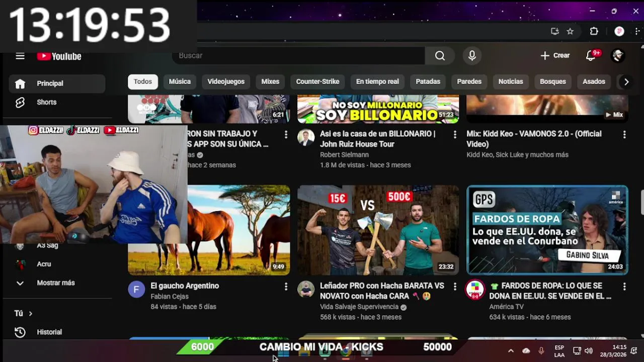Select the Paredes filter chip
644x362 pixels.
[469, 81]
